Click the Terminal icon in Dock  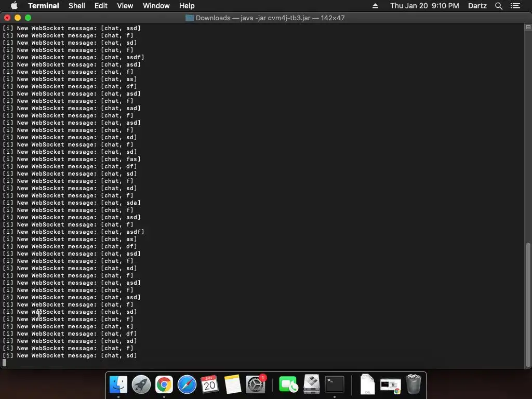point(335,384)
